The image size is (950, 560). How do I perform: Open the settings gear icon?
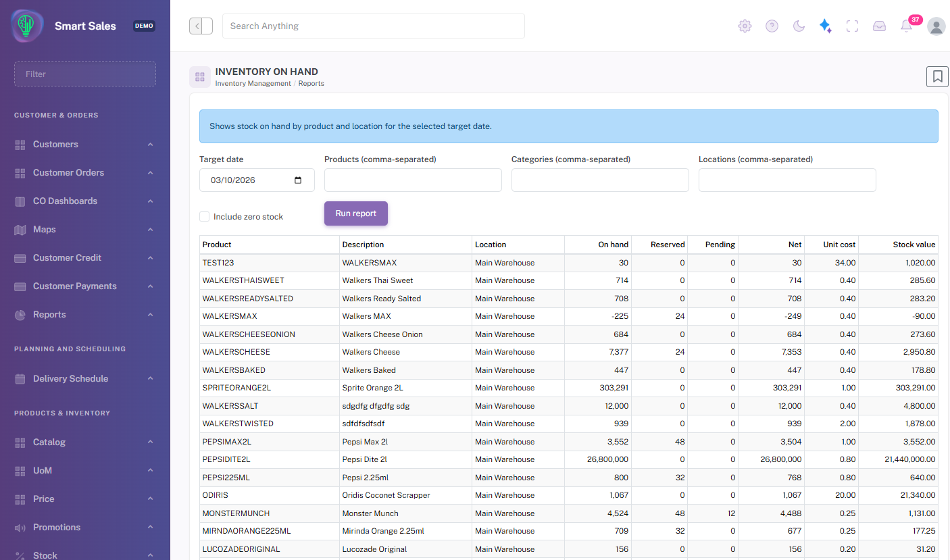(x=745, y=26)
